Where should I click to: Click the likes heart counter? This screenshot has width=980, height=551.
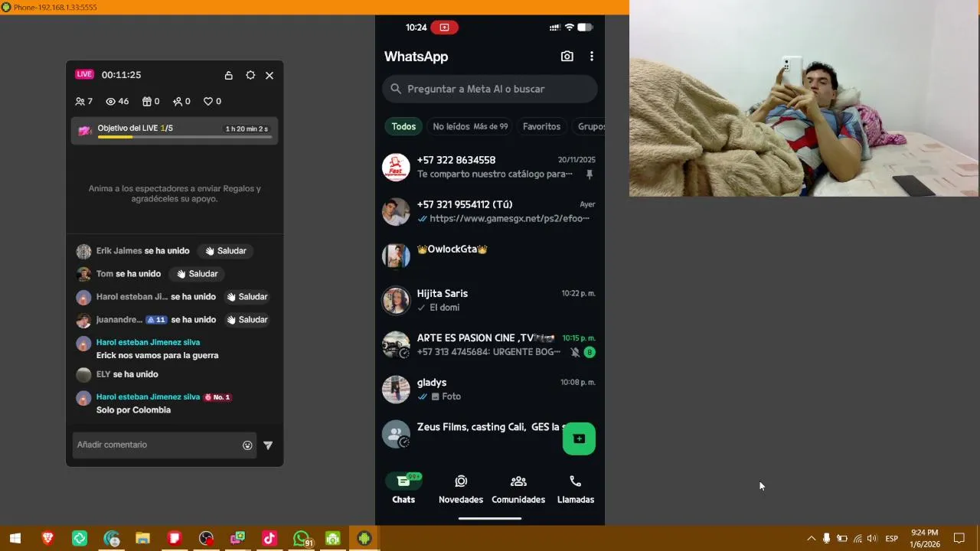pos(212,101)
